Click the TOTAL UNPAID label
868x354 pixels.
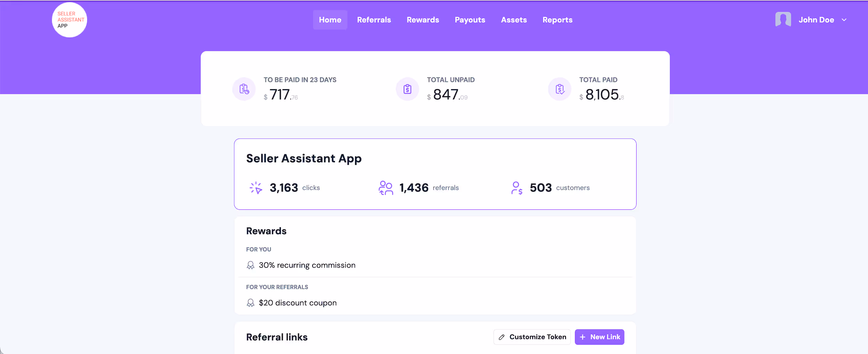[451, 80]
